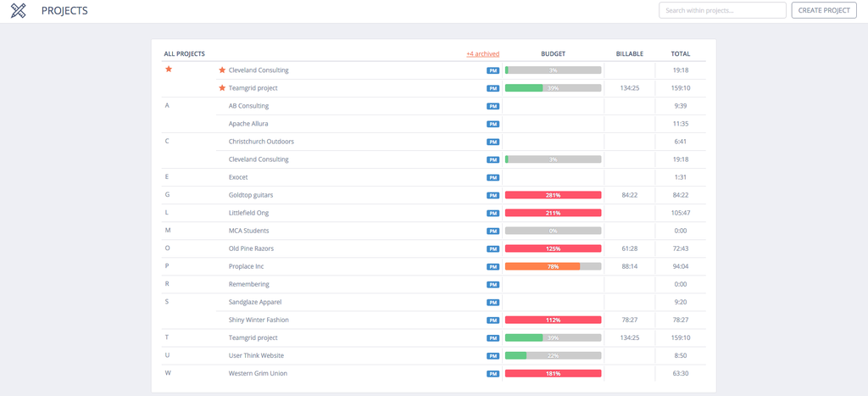Click the BUDGET column header

(553, 53)
